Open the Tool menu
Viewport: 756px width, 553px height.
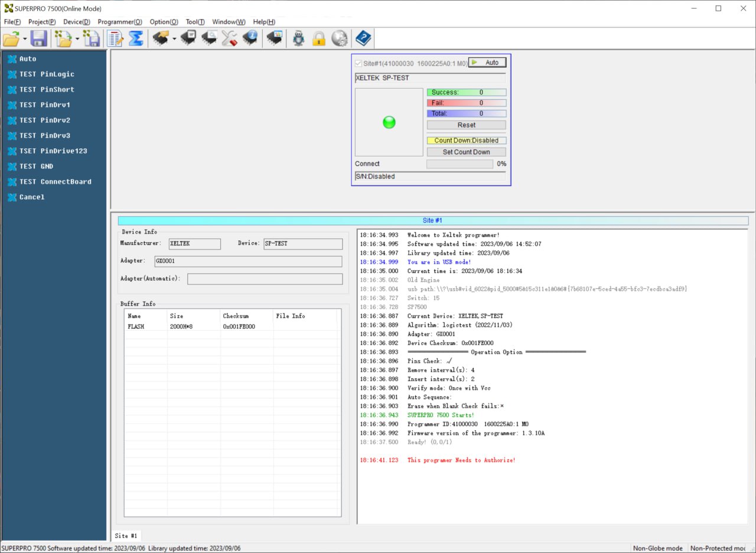(195, 22)
